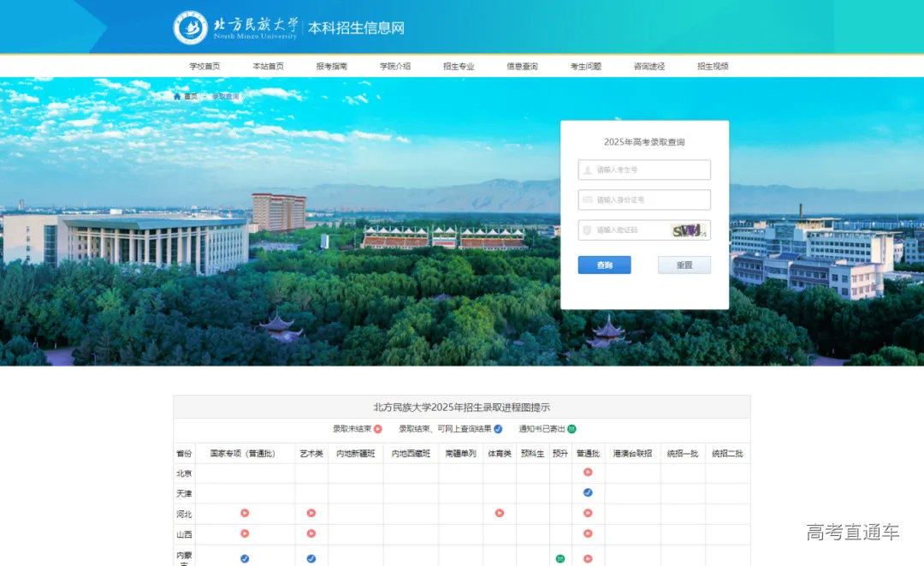Click the red status icon for 河北 艺术类
The height and width of the screenshot is (566, 924).
tap(311, 512)
